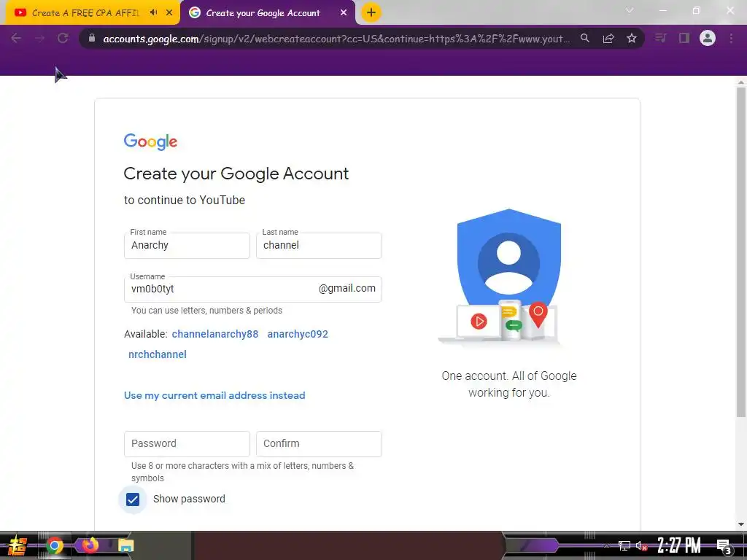Click the network icon in system tray

pos(624,545)
